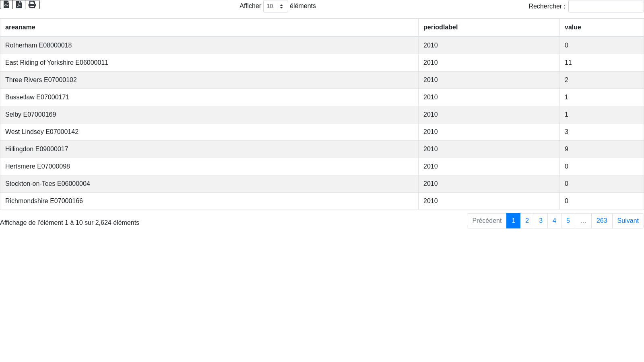Viewport: 644px width, 362px height.
Task: Open the Afficher entries count dropdown
Action: click(275, 6)
